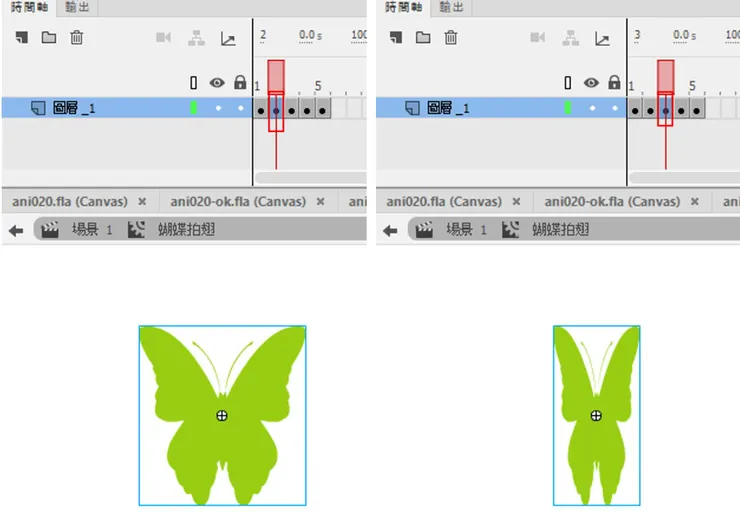740x515 pixels.
Task: Select layer 圖層_1 in left panel
Action: pyautogui.click(x=126, y=108)
